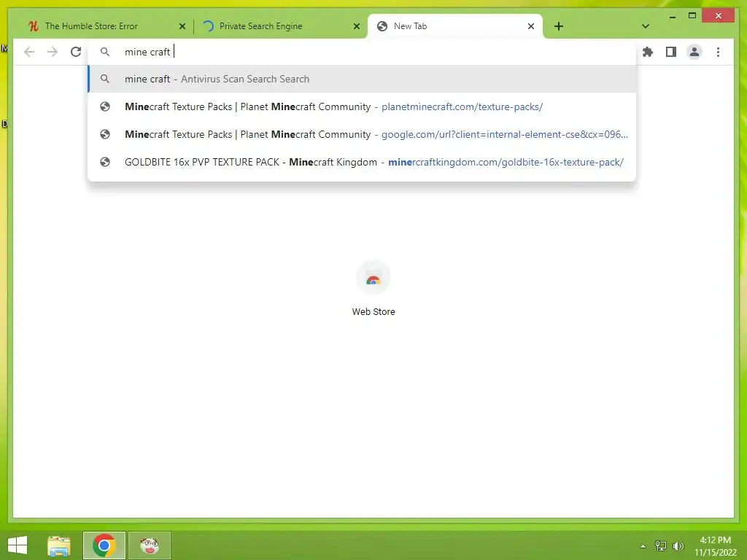747x560 pixels.
Task: Switch to Private Search Engine tab
Action: 281,26
